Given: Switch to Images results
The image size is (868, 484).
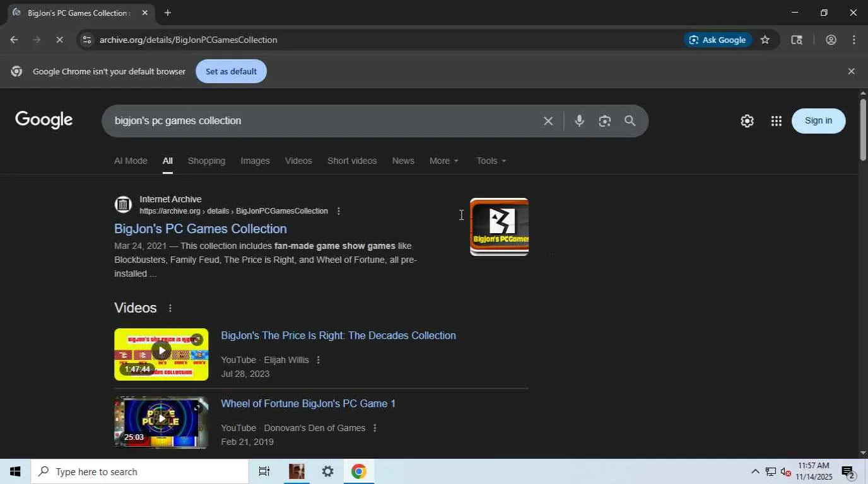Looking at the screenshot, I should click(x=255, y=161).
